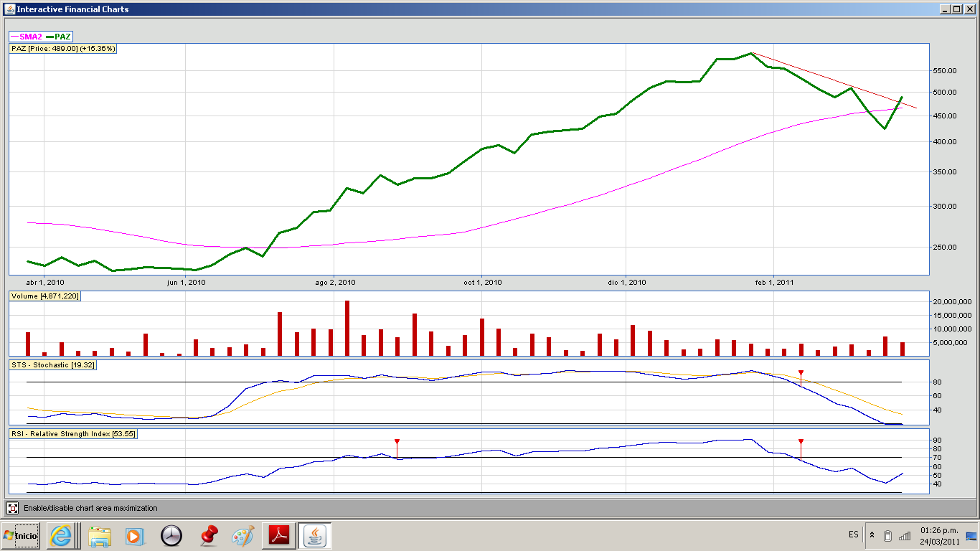Viewport: 980px width, 551px height.
Task: Toggle the chart area maximization icon
Action: 12,508
